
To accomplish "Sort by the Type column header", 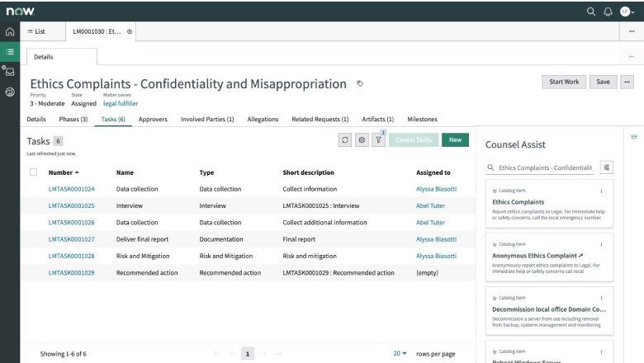I will click(206, 172).
